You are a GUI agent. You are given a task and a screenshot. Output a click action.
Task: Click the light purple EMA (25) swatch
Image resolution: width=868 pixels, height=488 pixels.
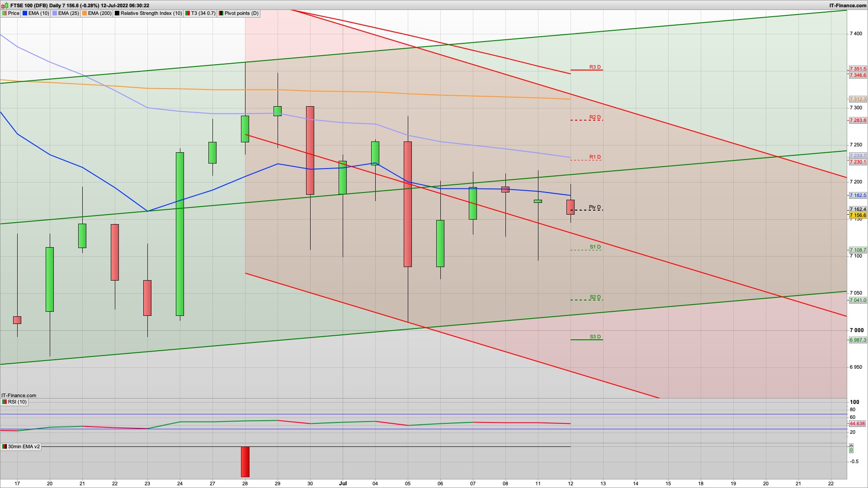tap(55, 13)
